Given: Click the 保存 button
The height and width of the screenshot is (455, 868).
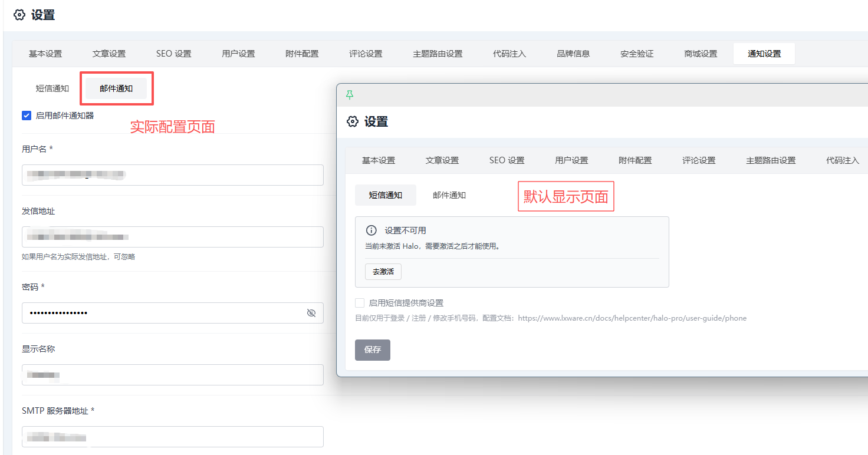Looking at the screenshot, I should point(373,350).
